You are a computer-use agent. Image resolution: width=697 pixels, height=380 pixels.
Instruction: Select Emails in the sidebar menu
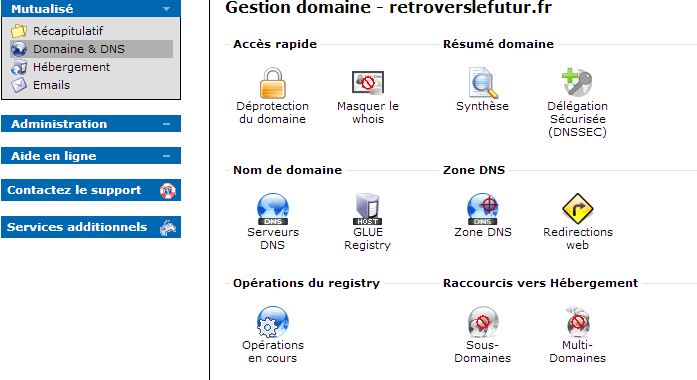coord(51,85)
